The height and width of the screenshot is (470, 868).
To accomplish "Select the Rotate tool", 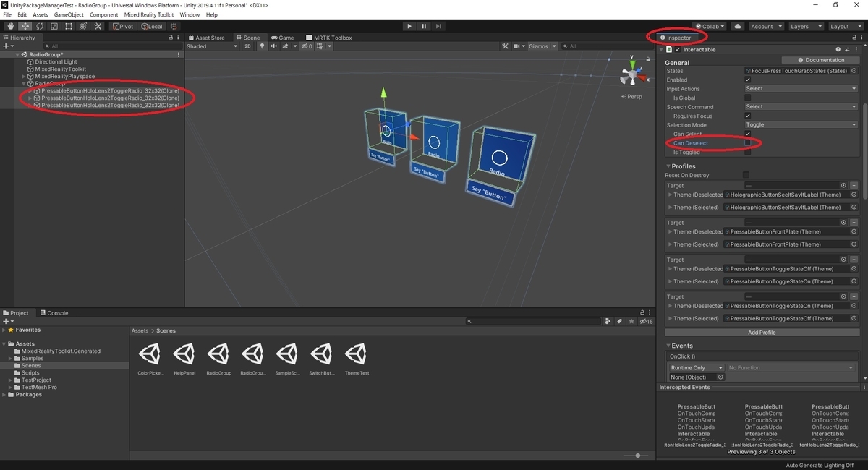I will (x=40, y=27).
